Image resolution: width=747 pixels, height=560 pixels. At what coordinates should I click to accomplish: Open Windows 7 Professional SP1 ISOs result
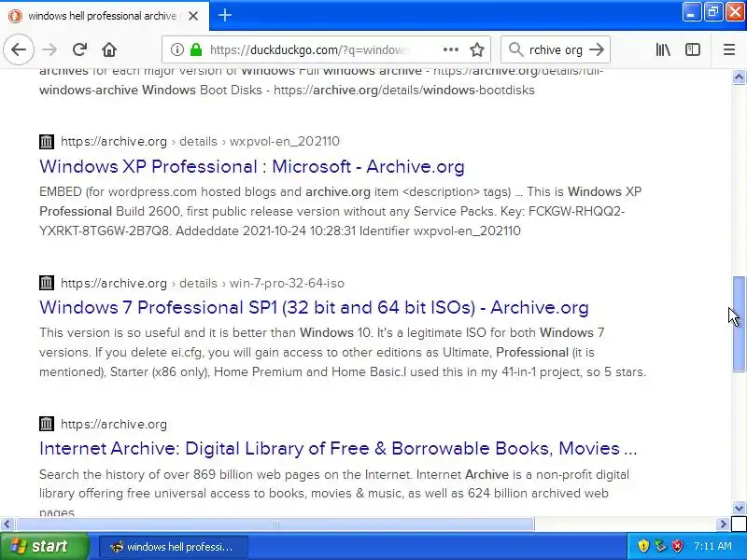[314, 308]
